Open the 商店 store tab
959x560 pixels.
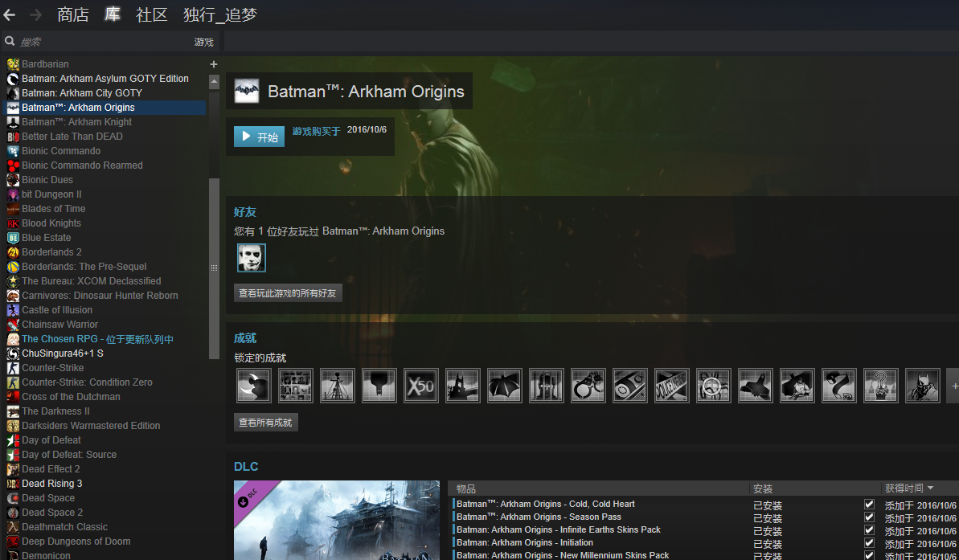73,14
